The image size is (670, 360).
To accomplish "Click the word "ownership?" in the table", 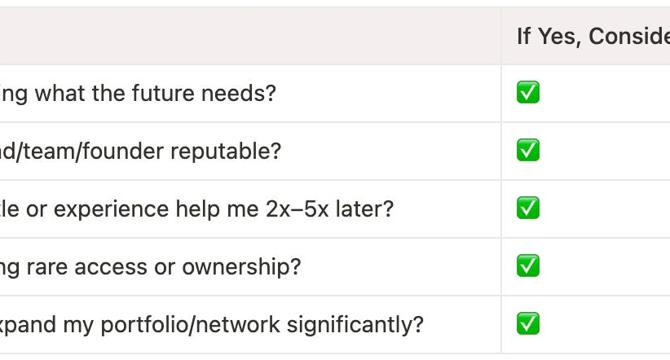I will click(241, 267).
